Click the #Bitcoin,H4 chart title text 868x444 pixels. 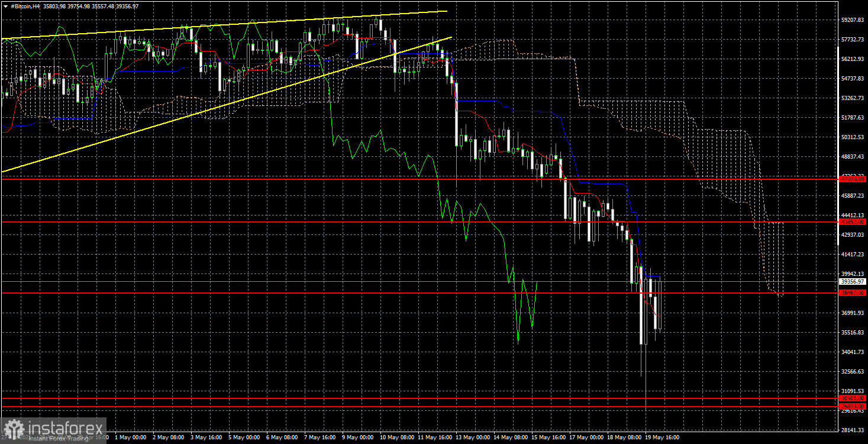click(28, 6)
